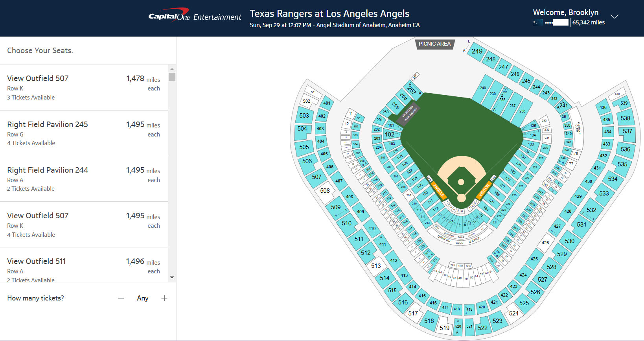Select section 537 on the seating map
This screenshot has height=341, width=644.
coord(627,131)
